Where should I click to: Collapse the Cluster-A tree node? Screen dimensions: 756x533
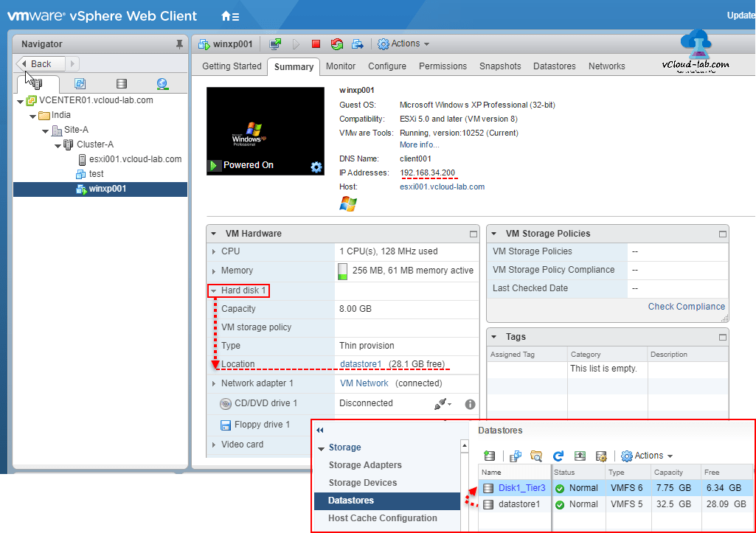(x=58, y=145)
